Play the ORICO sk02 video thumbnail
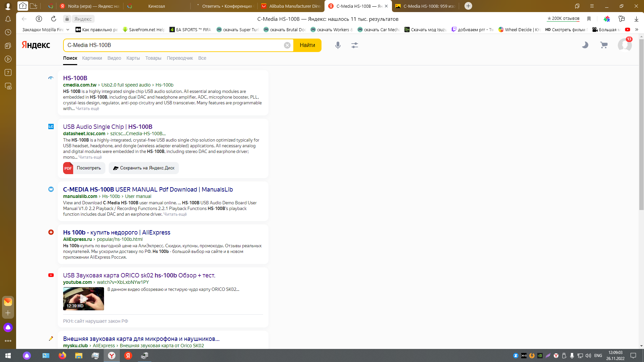 [84, 299]
